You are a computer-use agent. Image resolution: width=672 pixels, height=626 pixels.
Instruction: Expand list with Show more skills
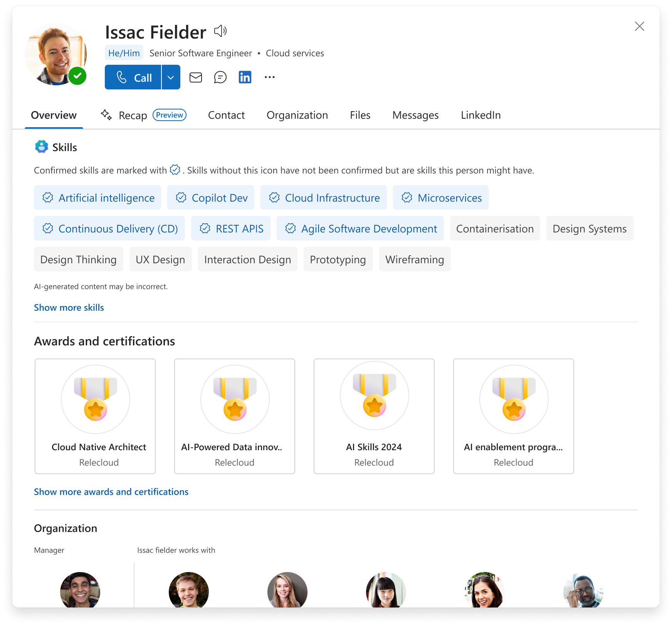click(69, 308)
